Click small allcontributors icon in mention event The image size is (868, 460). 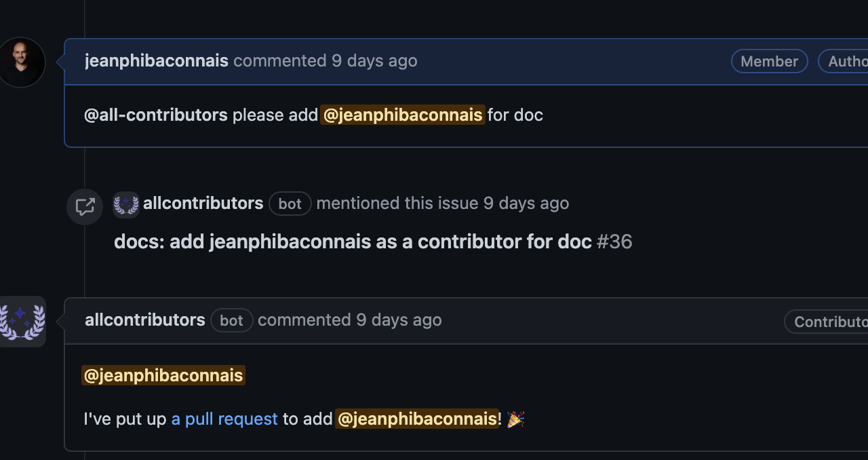(126, 204)
